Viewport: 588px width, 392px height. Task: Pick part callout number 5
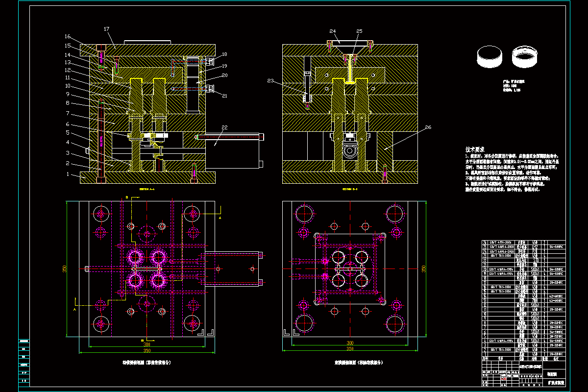point(68,132)
